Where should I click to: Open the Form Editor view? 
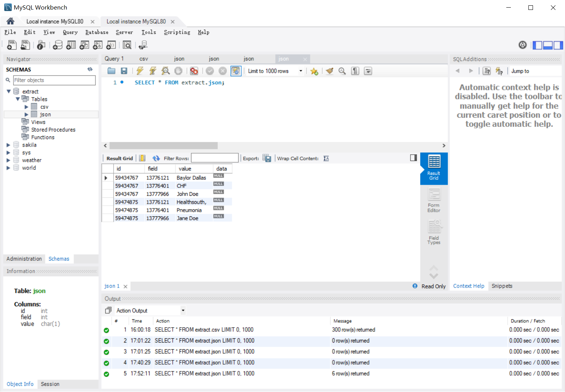(434, 200)
